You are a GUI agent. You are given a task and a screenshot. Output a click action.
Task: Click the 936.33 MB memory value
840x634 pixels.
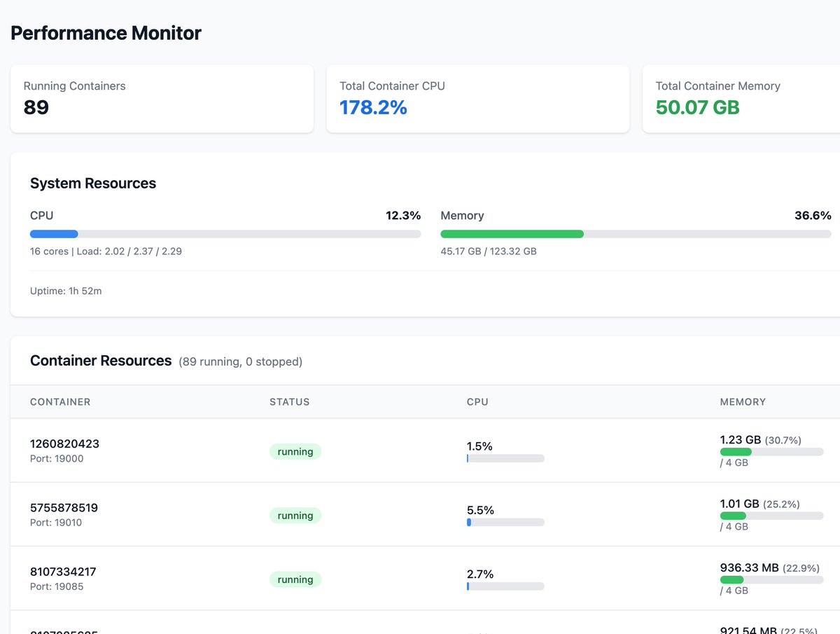tap(750, 567)
